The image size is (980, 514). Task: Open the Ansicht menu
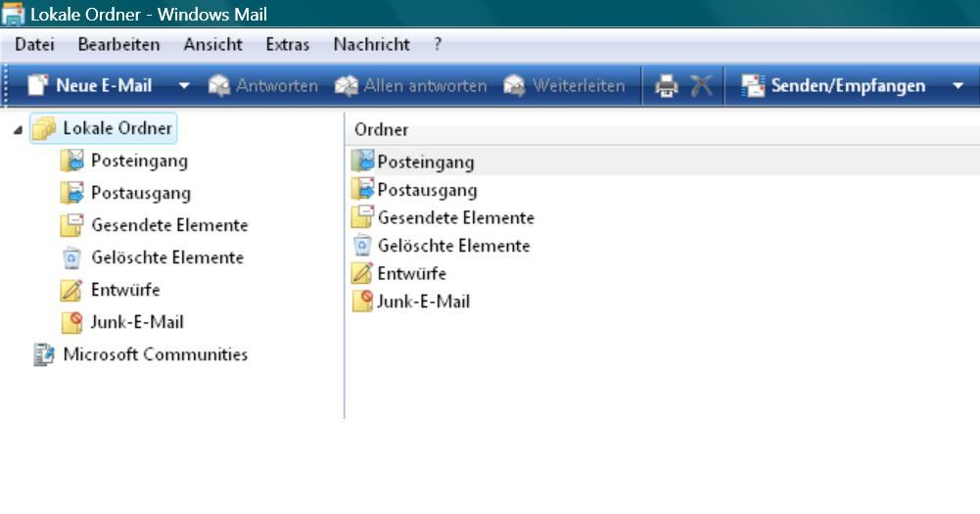tap(213, 44)
